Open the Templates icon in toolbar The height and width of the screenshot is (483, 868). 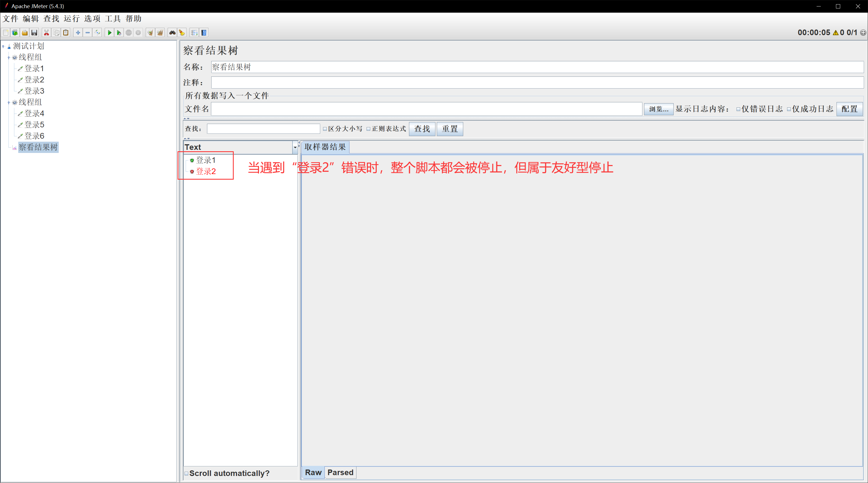click(15, 33)
